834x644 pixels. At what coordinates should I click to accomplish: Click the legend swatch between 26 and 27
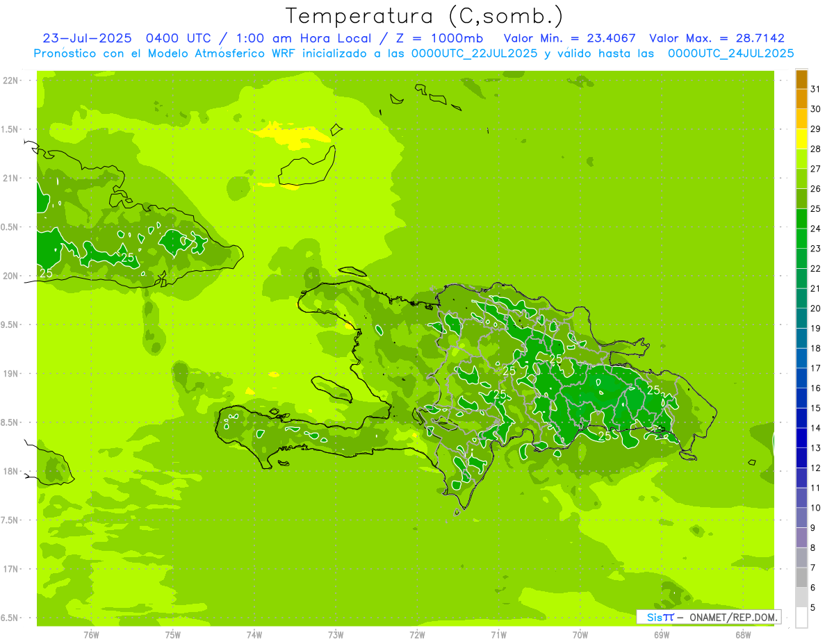click(x=801, y=179)
